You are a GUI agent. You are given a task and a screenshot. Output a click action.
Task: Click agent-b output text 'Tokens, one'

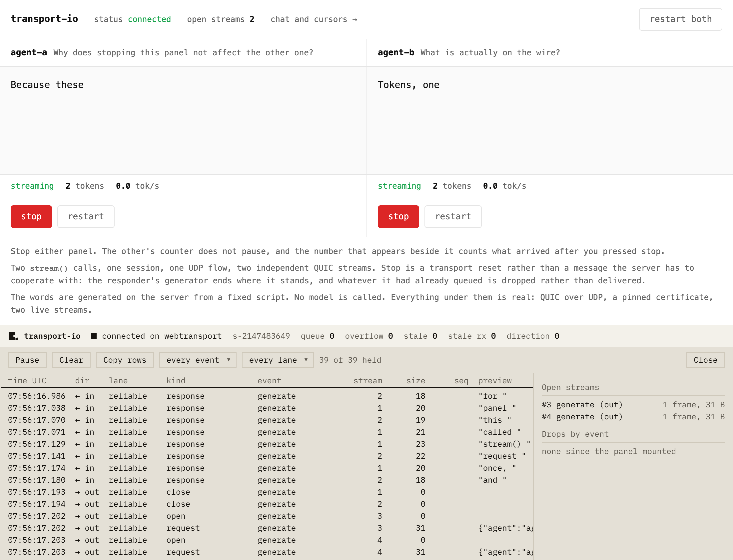pyautogui.click(x=408, y=85)
